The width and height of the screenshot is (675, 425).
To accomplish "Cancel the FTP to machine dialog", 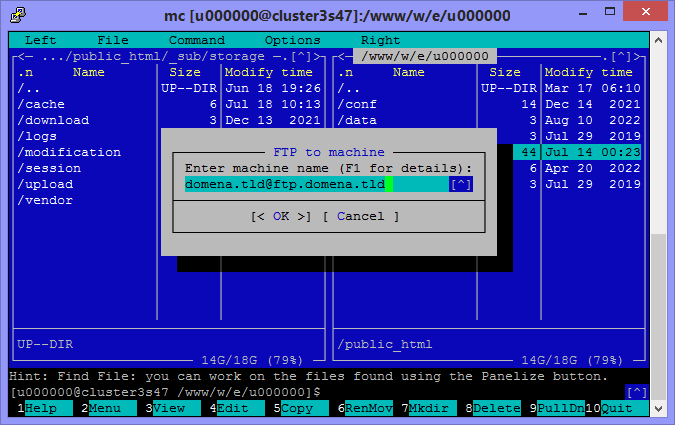I will pos(361,216).
